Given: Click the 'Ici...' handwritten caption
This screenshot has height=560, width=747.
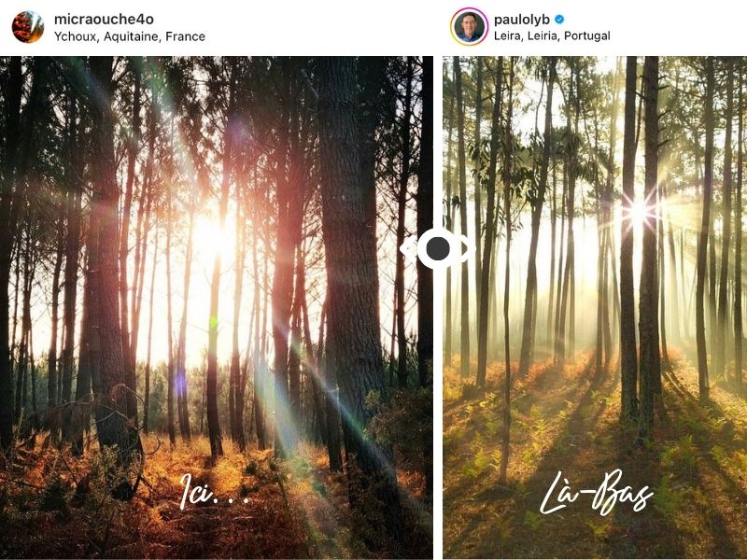Looking at the screenshot, I should (215, 492).
